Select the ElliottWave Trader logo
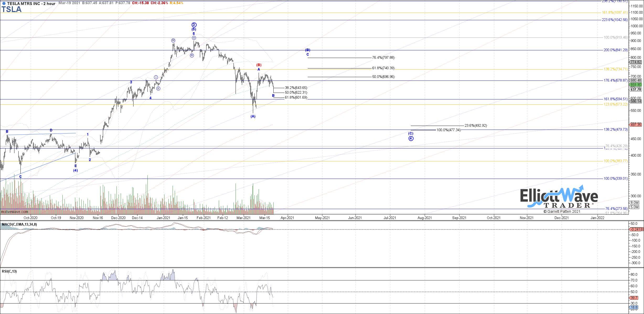644x314 pixels. 559,197
